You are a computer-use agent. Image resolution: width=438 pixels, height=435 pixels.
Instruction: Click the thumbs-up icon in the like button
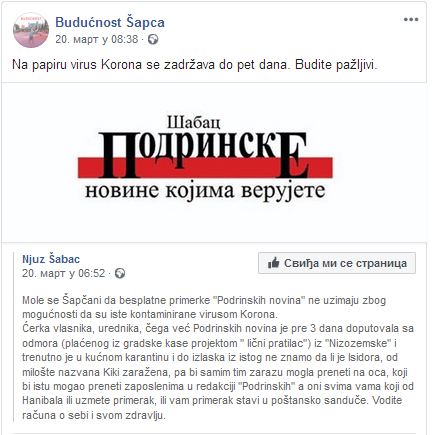[273, 263]
